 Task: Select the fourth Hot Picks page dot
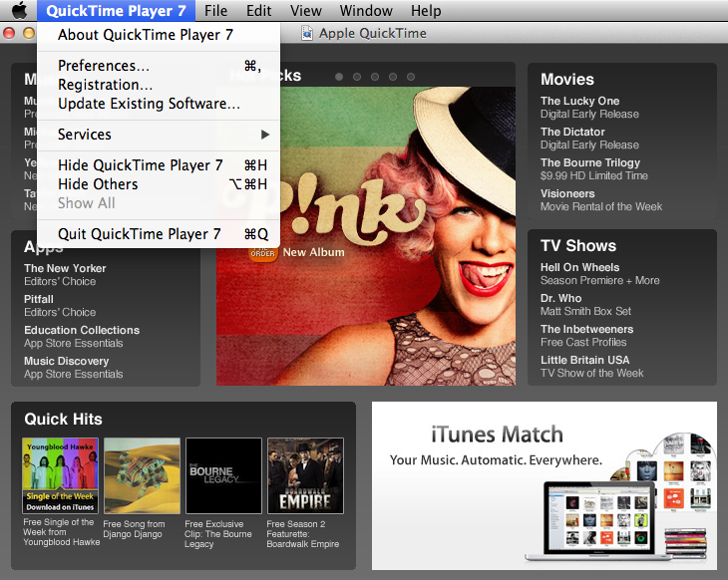[x=393, y=77]
